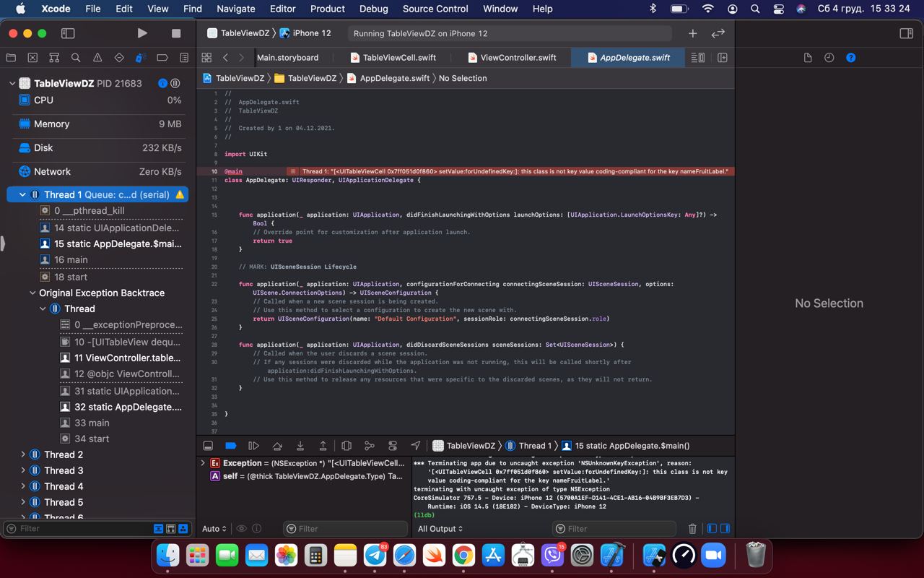Image resolution: width=924 pixels, height=578 pixels.
Task: Click the Library plus button
Action: click(x=692, y=33)
